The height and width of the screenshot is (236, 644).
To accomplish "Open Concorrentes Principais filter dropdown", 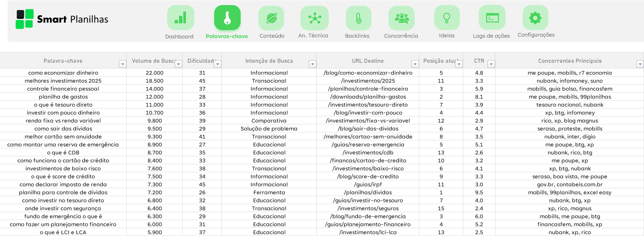I will point(640,64).
